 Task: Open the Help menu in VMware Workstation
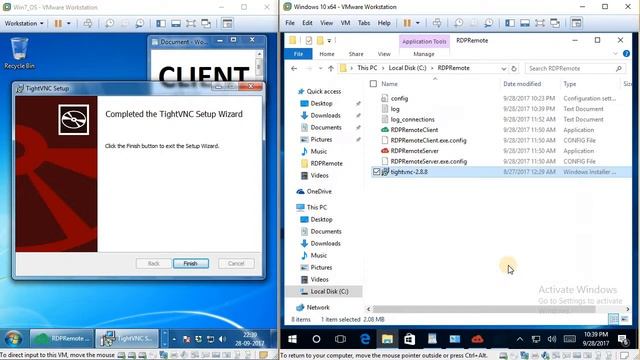pyautogui.click(x=384, y=23)
